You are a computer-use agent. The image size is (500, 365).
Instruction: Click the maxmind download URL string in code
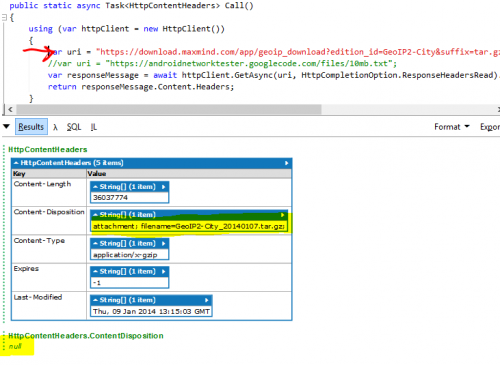tap(298, 52)
